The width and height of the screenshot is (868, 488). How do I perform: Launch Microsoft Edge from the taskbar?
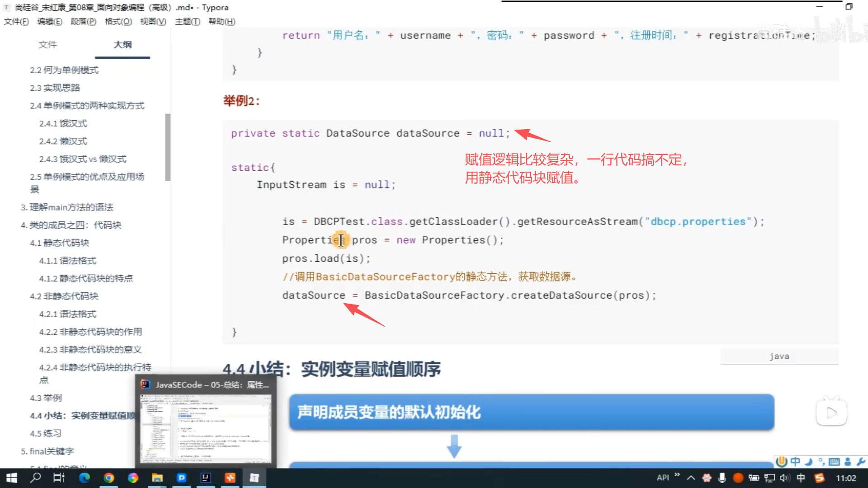pos(85,478)
